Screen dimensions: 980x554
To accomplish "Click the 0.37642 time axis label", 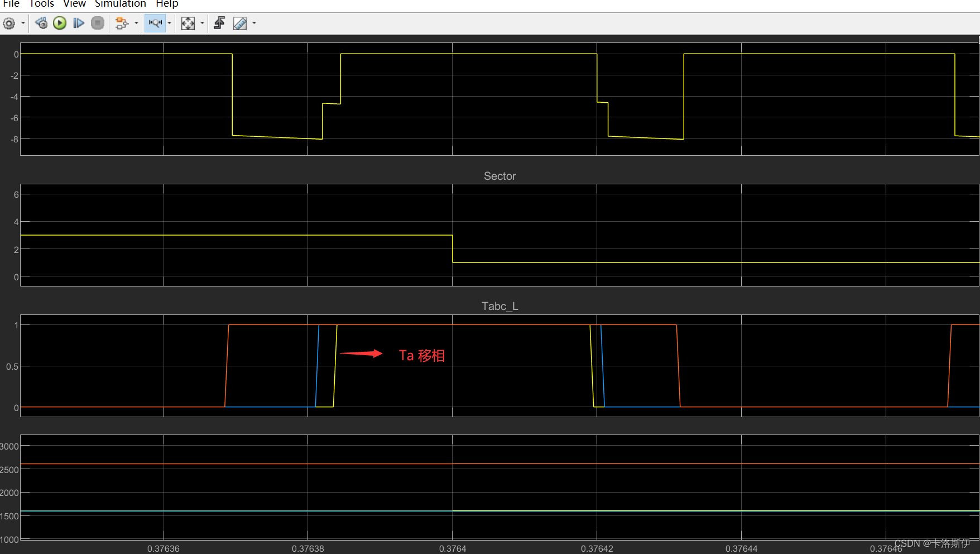I will pos(597,548).
